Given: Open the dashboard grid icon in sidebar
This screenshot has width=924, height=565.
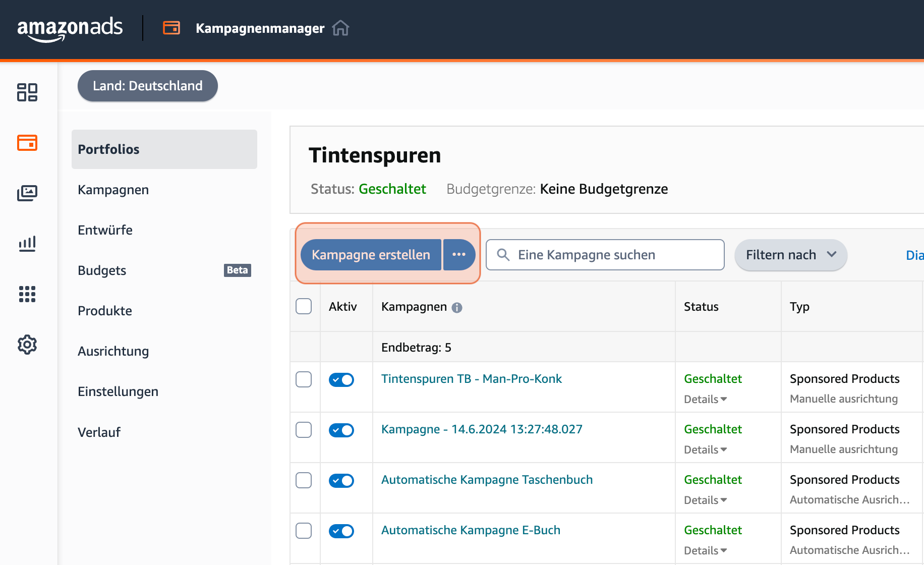Looking at the screenshot, I should (27, 93).
